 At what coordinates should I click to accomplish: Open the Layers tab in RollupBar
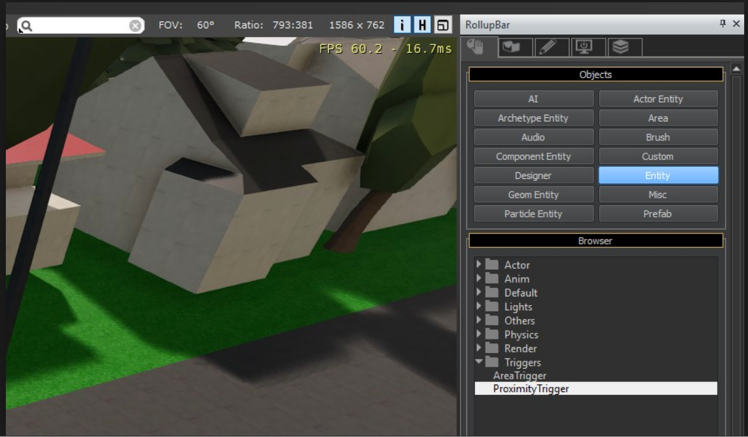pos(623,47)
